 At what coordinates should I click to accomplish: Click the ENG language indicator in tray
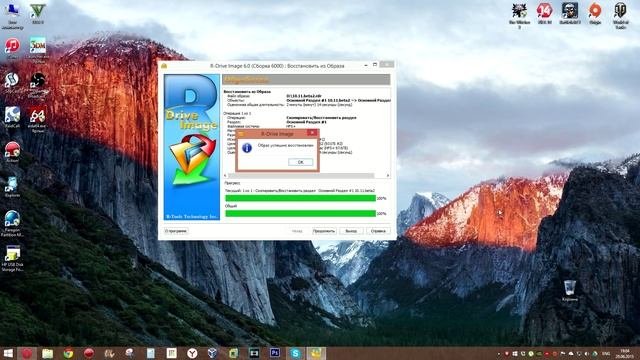pos(606,353)
